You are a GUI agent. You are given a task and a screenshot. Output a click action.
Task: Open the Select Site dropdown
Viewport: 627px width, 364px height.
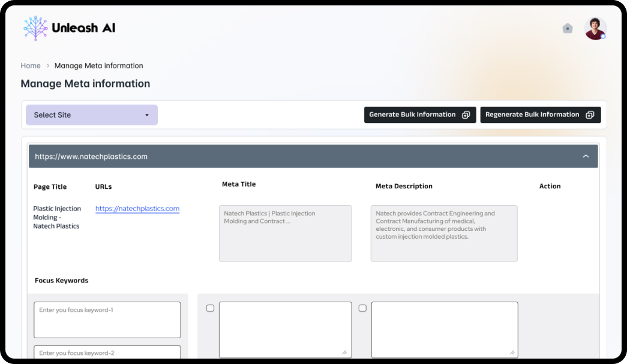click(92, 115)
